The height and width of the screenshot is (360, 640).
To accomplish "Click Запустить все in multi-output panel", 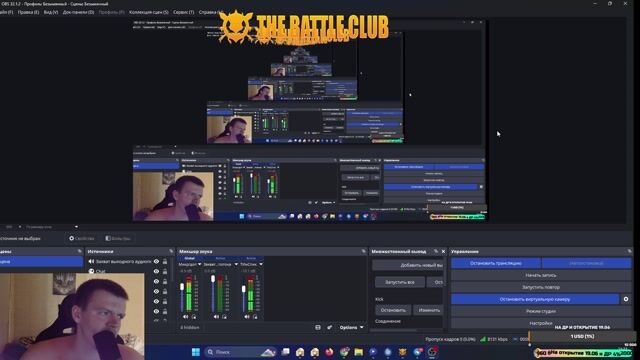I will (400, 282).
